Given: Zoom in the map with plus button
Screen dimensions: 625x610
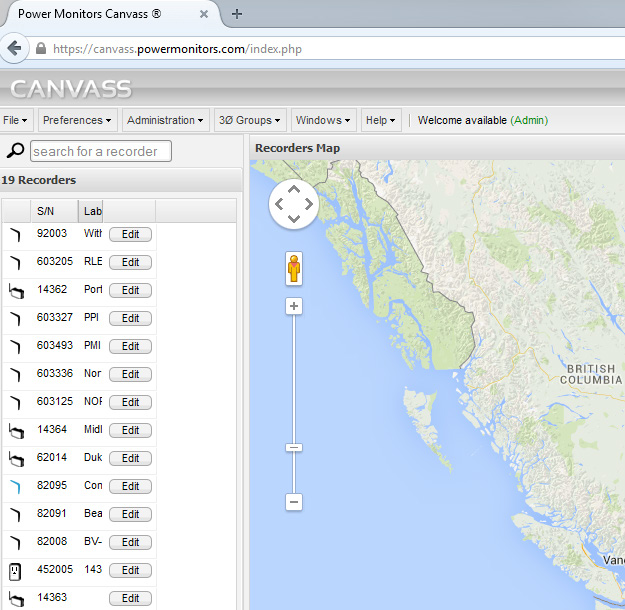Looking at the screenshot, I should coord(294,306).
